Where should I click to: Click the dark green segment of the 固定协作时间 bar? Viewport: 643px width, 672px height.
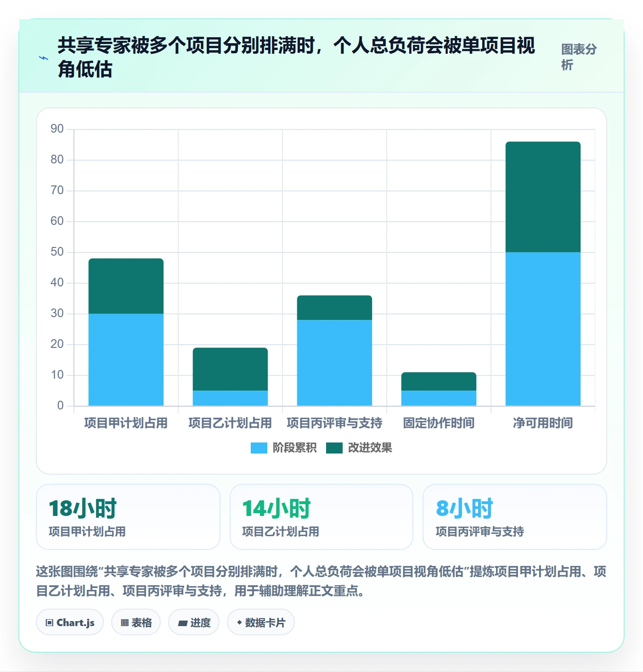tap(439, 381)
